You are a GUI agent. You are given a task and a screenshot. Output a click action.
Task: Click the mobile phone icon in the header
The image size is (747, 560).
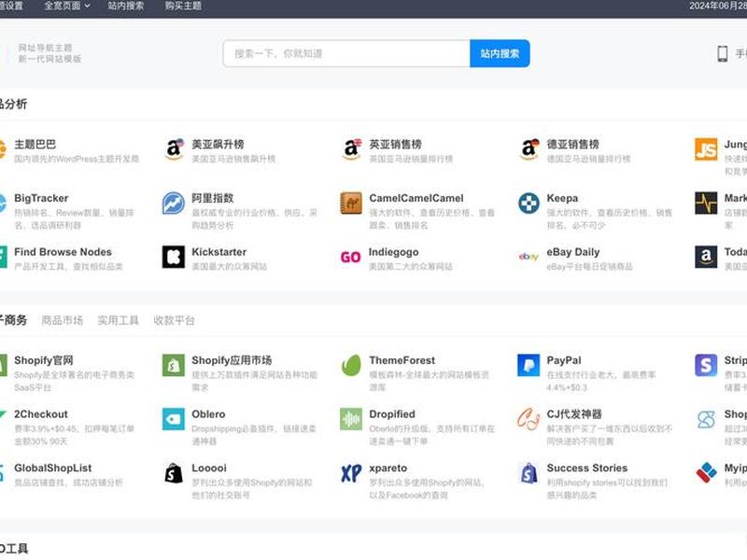722,53
